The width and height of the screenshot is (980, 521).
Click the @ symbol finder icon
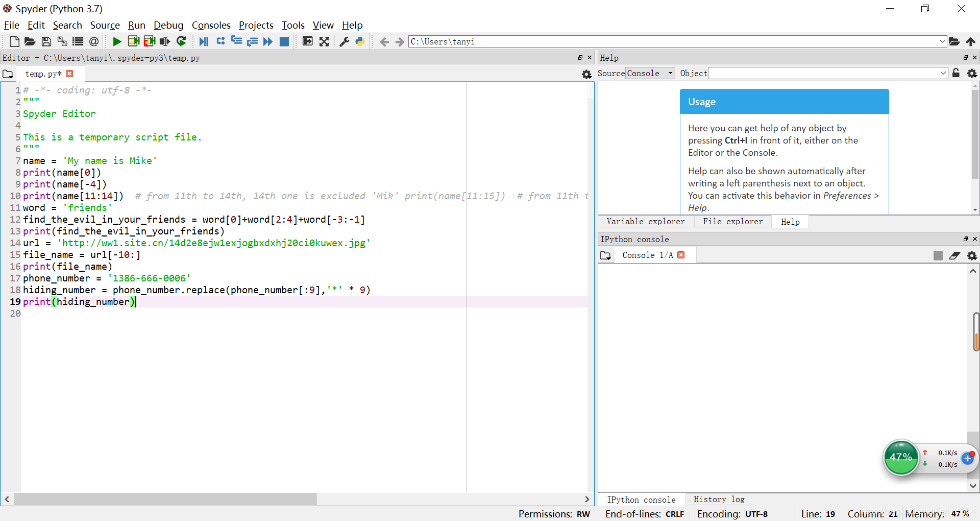click(94, 41)
